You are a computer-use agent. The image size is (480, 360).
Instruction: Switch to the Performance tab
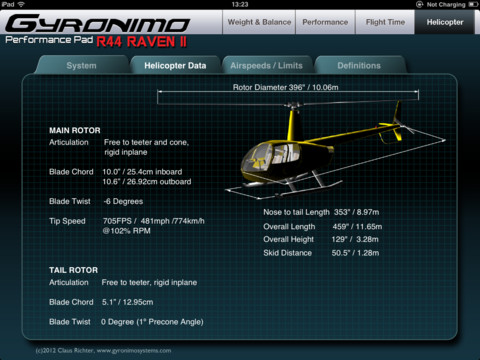[325, 22]
